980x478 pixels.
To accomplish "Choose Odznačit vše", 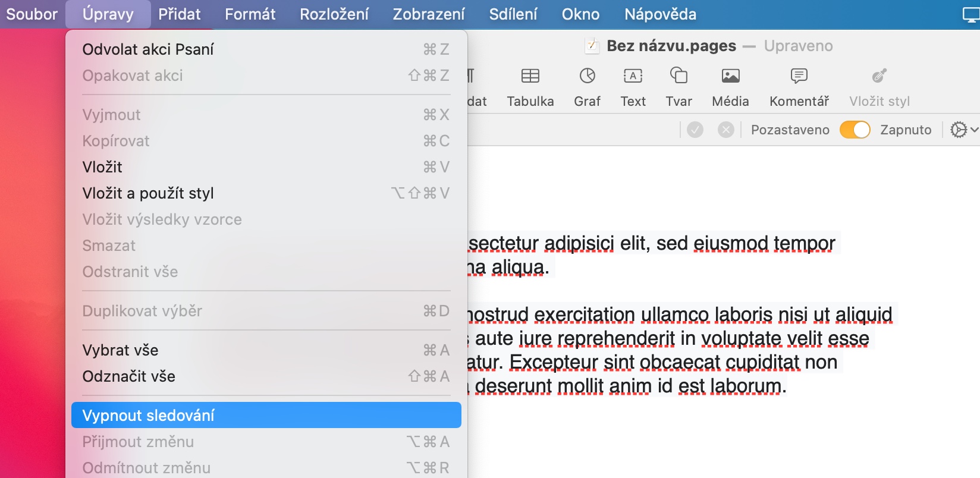I will pos(266,376).
